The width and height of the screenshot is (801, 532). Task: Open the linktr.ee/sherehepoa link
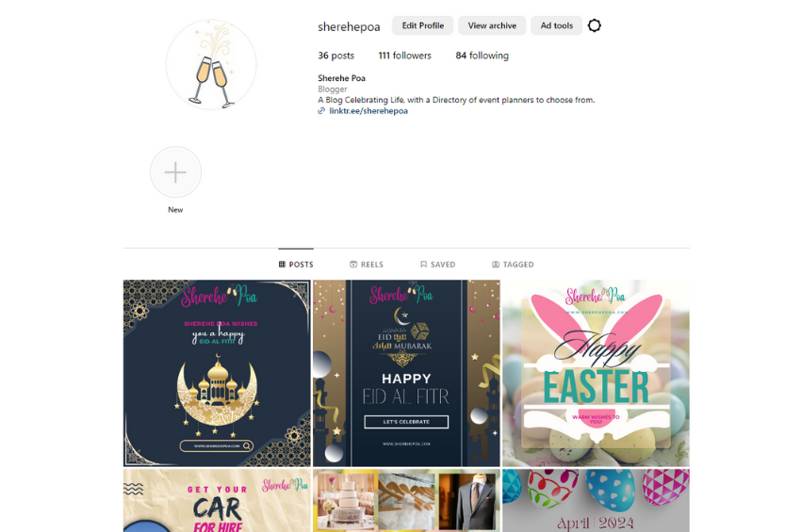(x=368, y=111)
